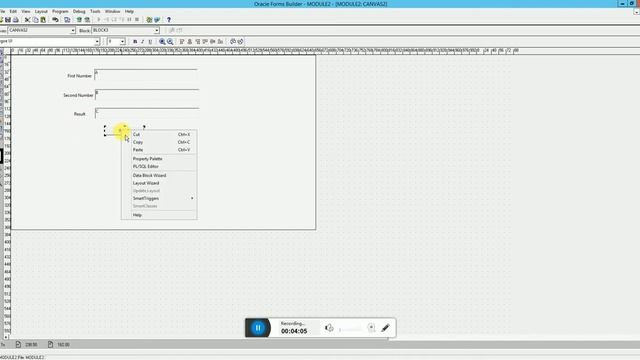Click the Copy toolbar icon
Screen dimensions: 640x360
[x=35, y=20]
